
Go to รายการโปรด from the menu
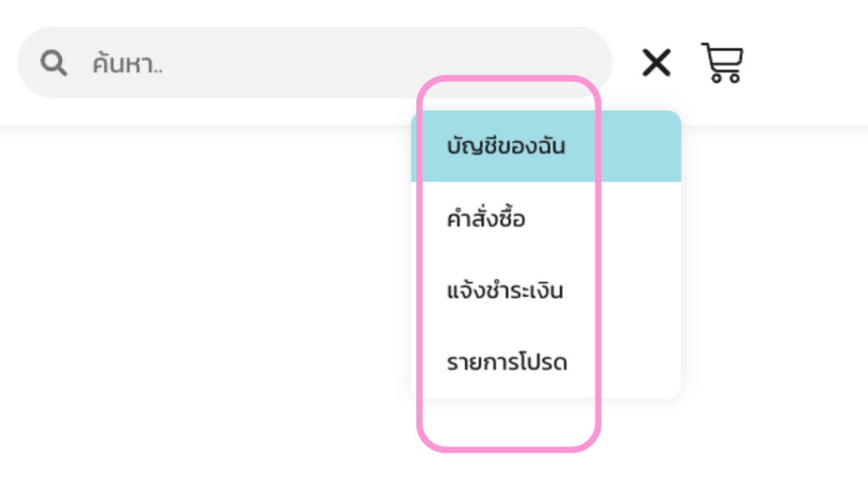[507, 363]
